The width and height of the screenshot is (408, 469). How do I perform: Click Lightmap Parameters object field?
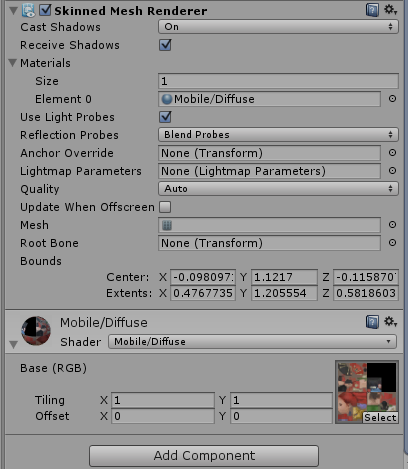(x=269, y=171)
